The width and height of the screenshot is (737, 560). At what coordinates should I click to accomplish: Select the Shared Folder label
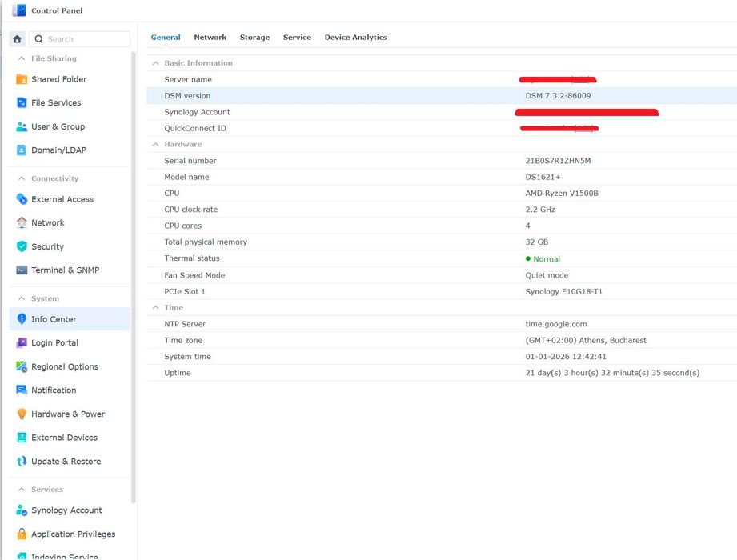coord(59,79)
